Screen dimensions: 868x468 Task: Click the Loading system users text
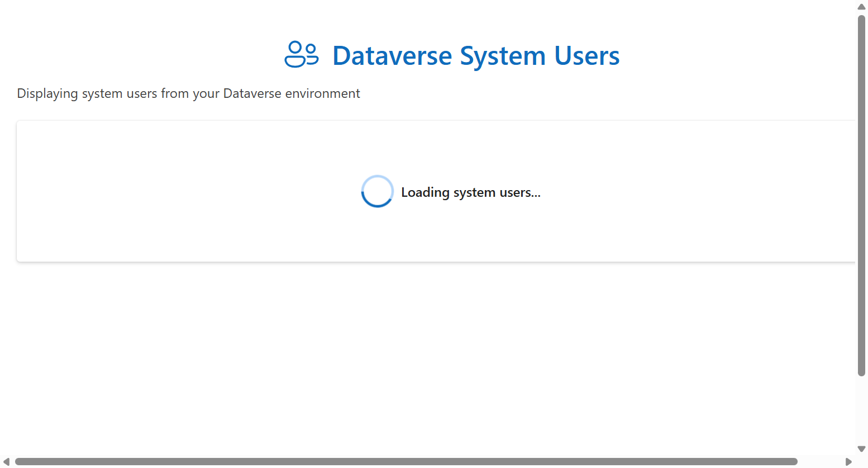pyautogui.click(x=471, y=192)
